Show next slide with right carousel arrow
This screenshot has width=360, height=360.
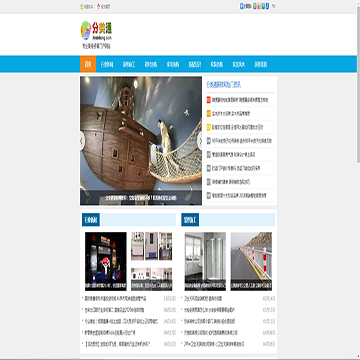[x=200, y=141]
